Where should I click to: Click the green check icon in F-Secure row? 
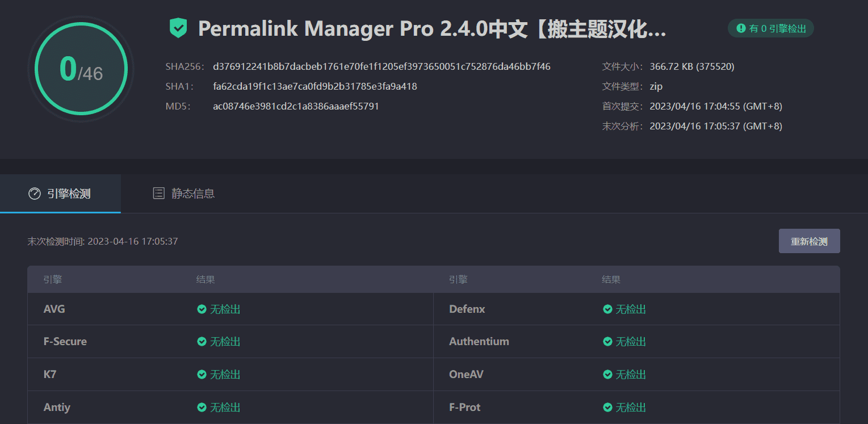click(x=202, y=342)
